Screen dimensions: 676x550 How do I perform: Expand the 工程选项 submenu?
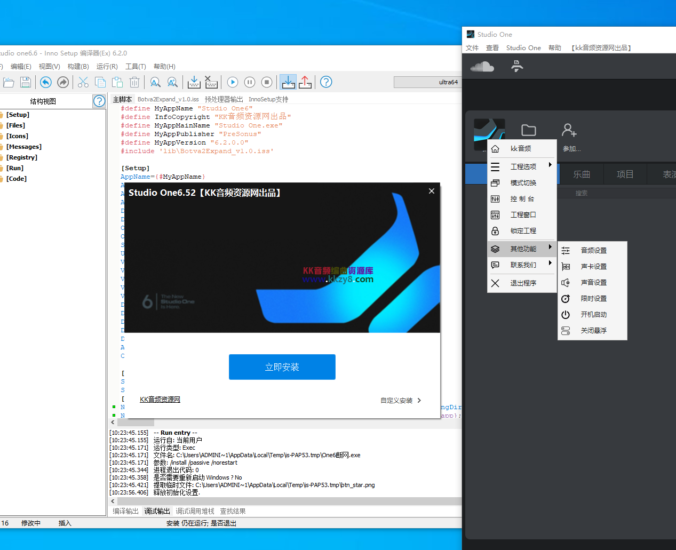coord(522,166)
